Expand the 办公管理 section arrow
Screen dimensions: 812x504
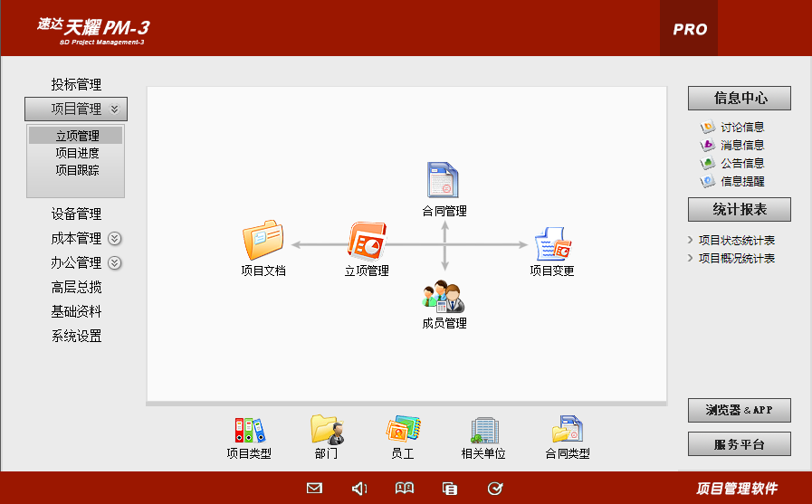coord(115,263)
